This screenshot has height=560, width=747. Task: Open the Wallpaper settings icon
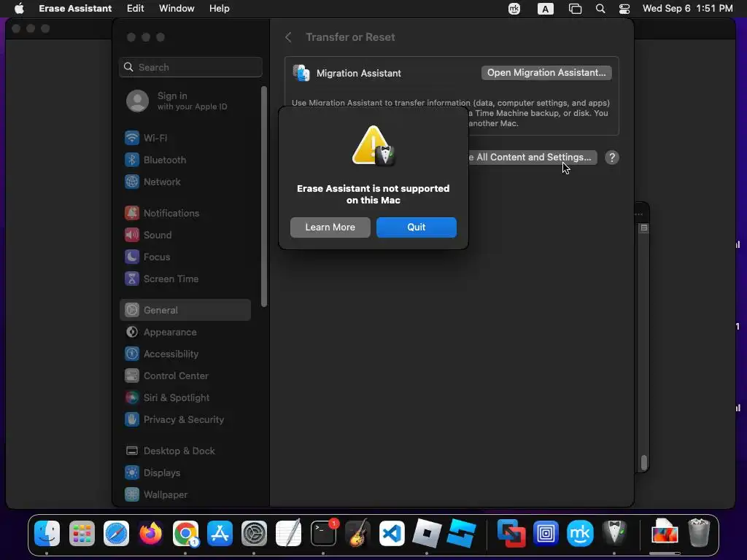(x=132, y=495)
